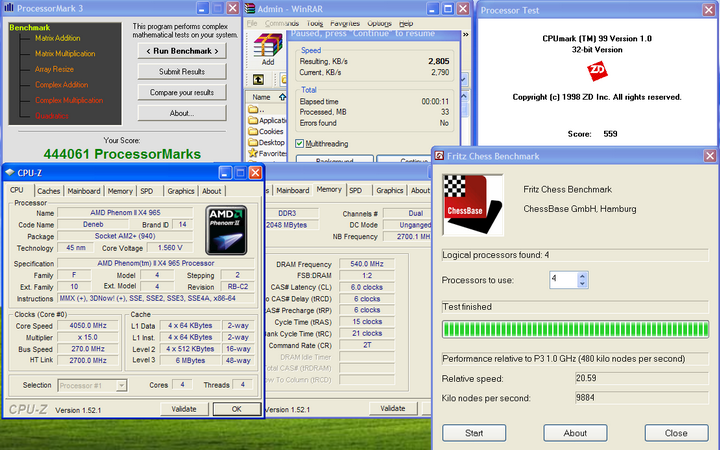Click the AMD Phenom II logo in CPU-Z
This screenshot has height=450, width=720.
point(226,230)
